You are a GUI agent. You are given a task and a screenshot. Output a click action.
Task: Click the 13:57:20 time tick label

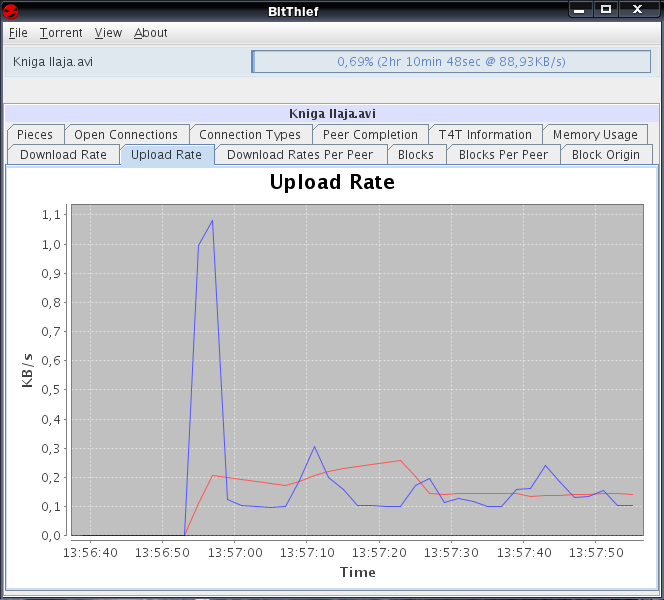(x=379, y=553)
